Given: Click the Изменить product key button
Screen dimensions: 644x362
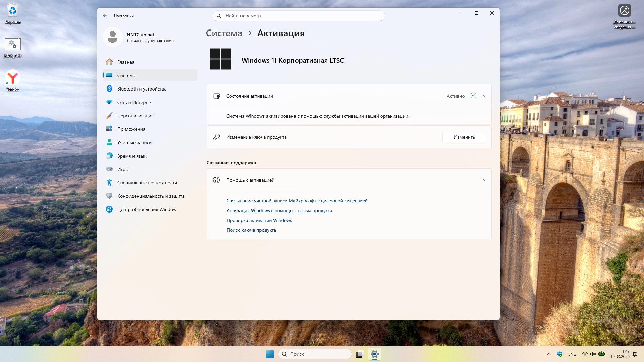Looking at the screenshot, I should (464, 137).
